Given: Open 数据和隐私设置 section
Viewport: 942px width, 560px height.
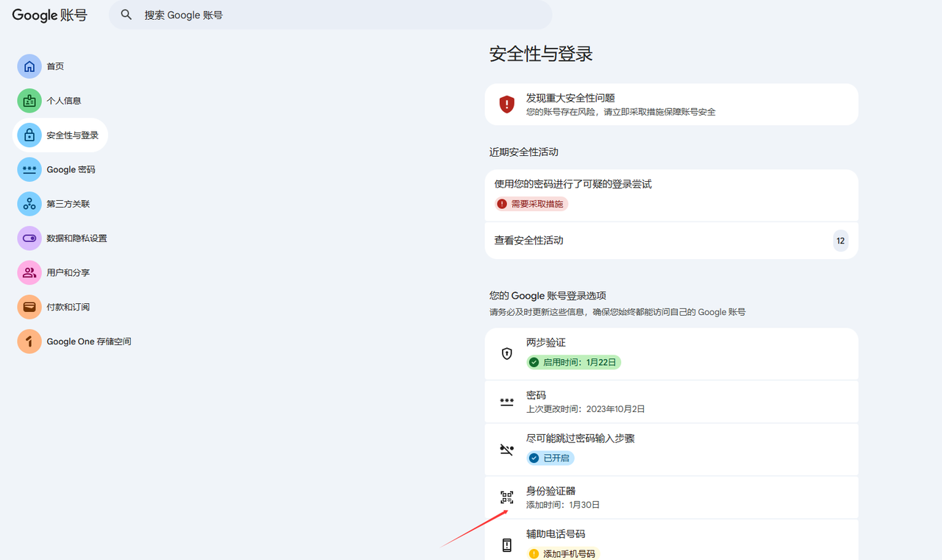Looking at the screenshot, I should [63, 238].
